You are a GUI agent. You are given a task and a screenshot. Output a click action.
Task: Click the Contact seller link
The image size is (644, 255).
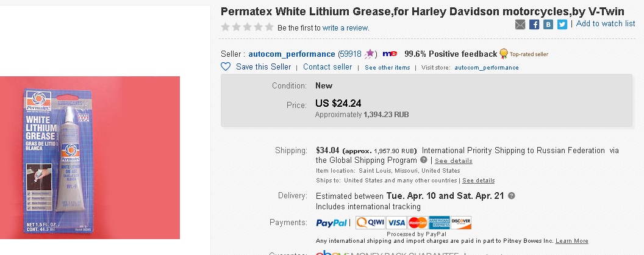tap(327, 67)
